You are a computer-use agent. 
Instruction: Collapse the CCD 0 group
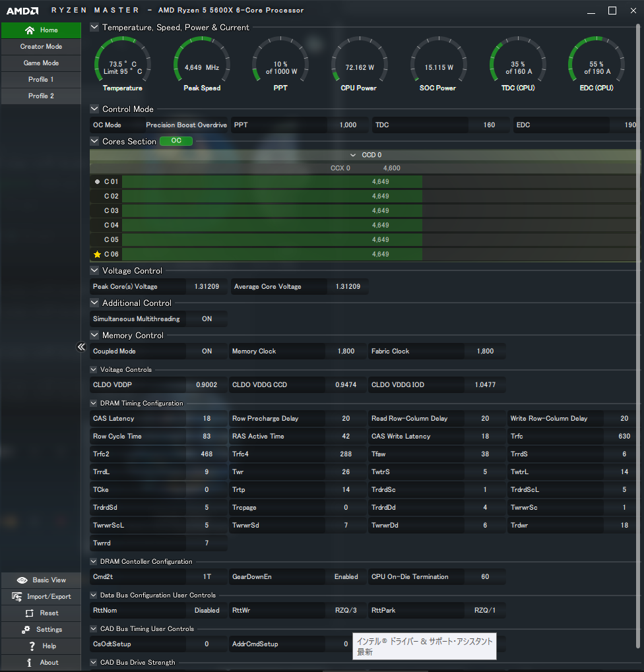coord(353,155)
